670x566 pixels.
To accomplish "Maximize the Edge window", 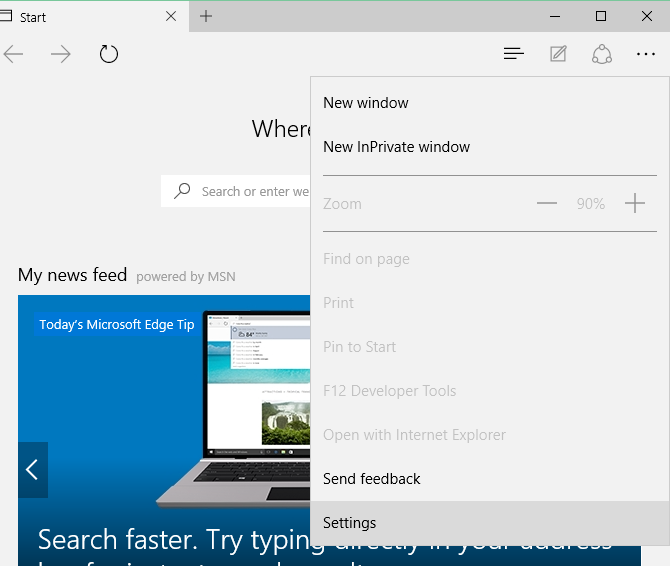I will [x=601, y=16].
